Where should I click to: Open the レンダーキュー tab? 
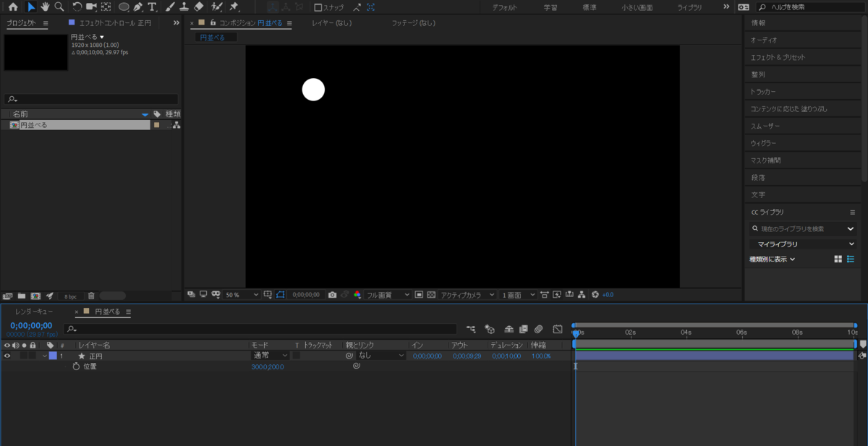pyautogui.click(x=34, y=312)
